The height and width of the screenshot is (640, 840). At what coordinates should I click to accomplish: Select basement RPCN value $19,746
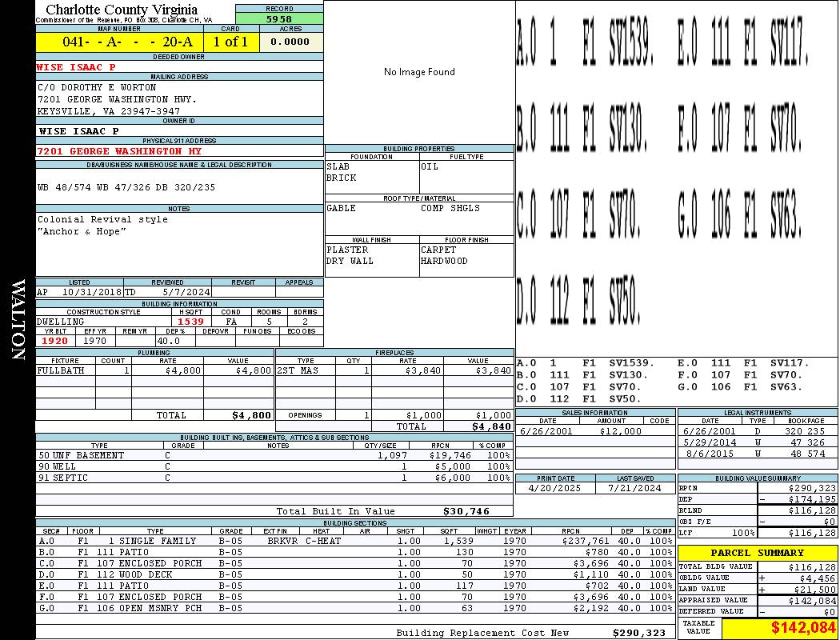[x=450, y=455]
